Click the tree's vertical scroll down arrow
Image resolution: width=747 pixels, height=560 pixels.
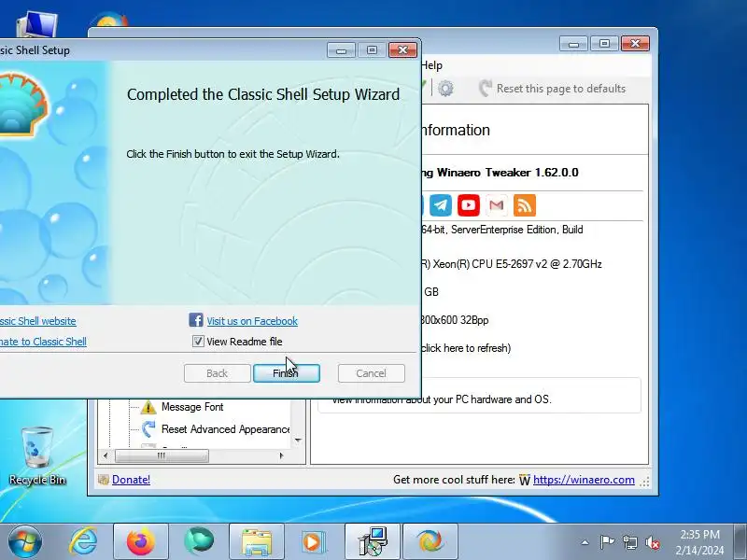(298, 440)
